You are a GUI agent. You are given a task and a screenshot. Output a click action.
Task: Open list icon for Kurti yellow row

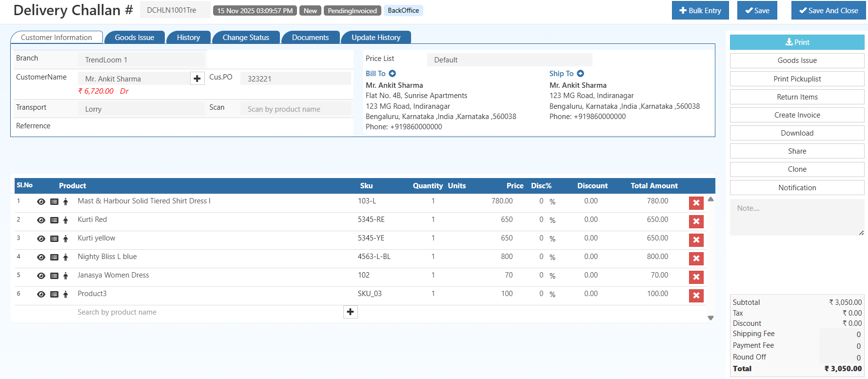54,239
